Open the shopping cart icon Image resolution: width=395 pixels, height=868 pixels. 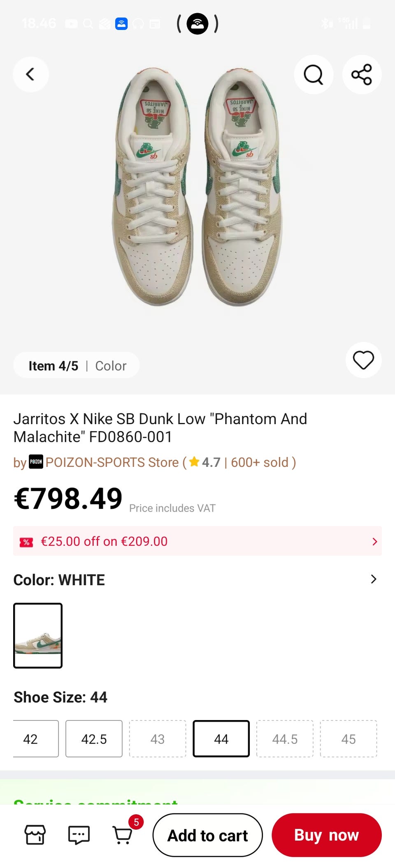[123, 835]
